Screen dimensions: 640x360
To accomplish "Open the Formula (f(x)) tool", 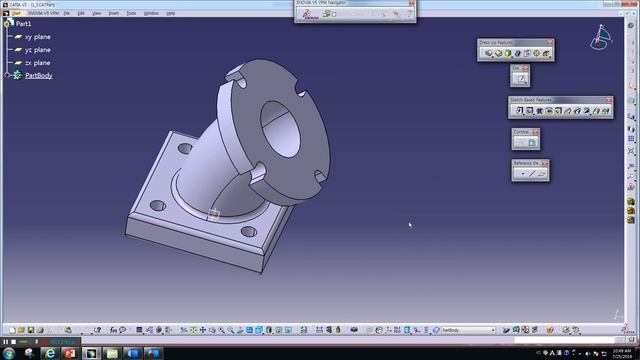I will [113, 330].
